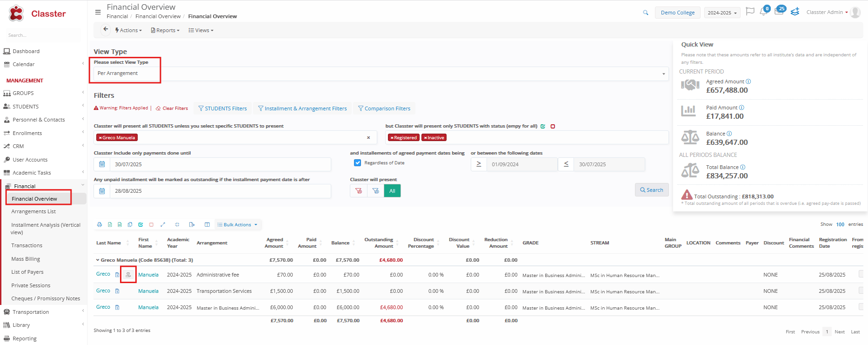Open notifications bell icon in header
The width and height of the screenshot is (868, 345).
tap(763, 12)
